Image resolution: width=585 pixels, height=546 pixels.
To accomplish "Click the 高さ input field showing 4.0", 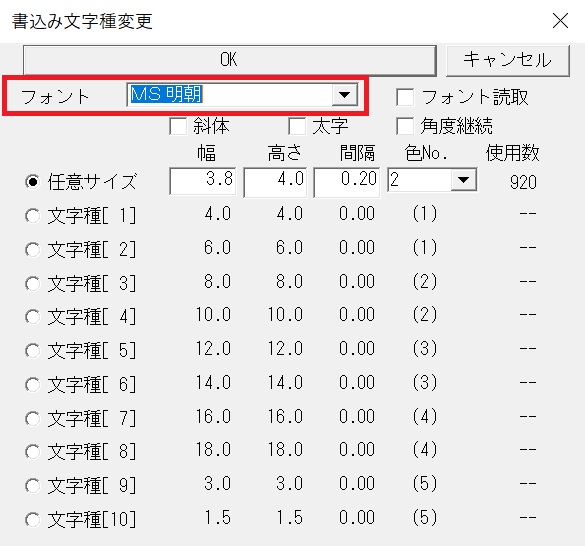I will pyautogui.click(x=275, y=182).
